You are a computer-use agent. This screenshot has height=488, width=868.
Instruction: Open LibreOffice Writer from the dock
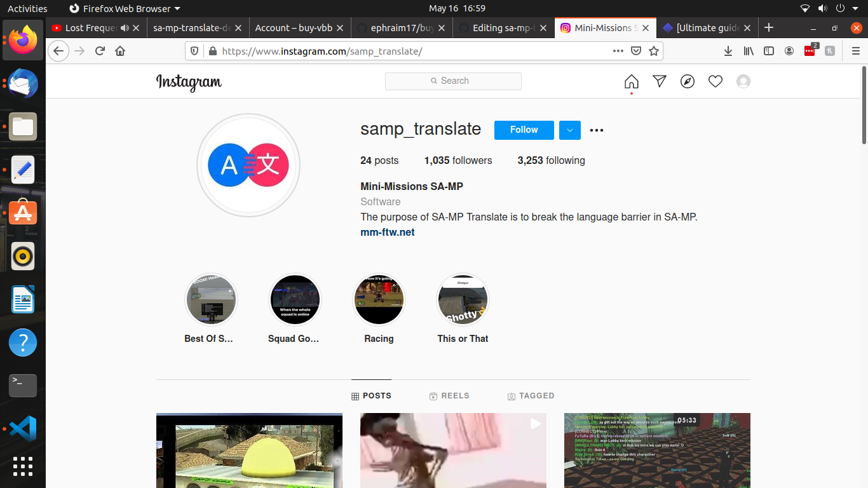click(23, 299)
